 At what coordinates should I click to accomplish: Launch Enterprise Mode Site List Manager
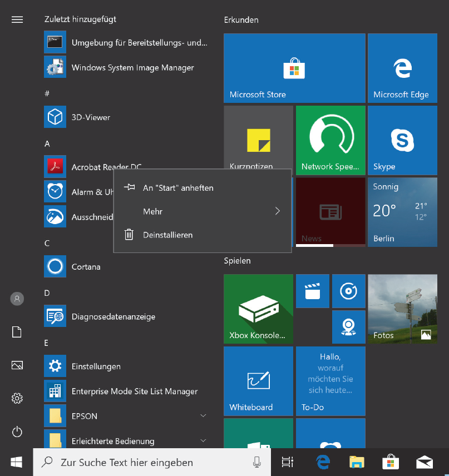point(126,391)
